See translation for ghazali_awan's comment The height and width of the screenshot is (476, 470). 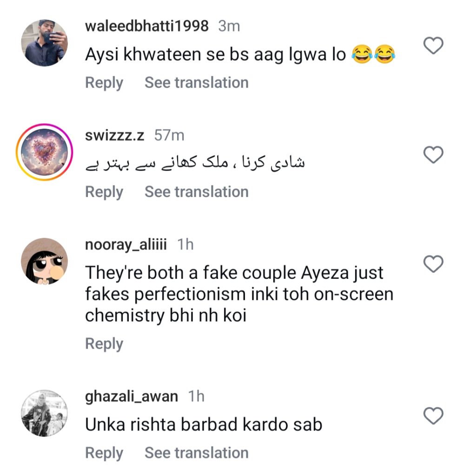click(197, 453)
